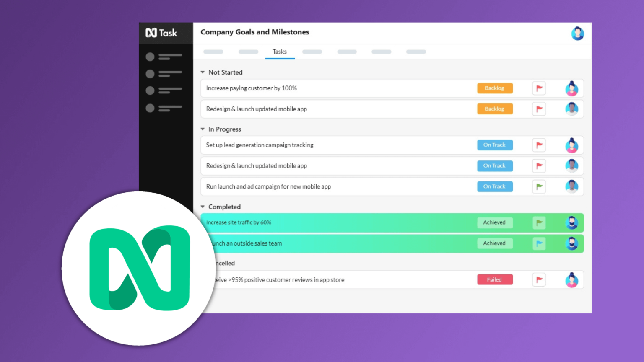644x362 pixels.
Task: Open assignee avatar on the outside sales team row
Action: (571, 243)
